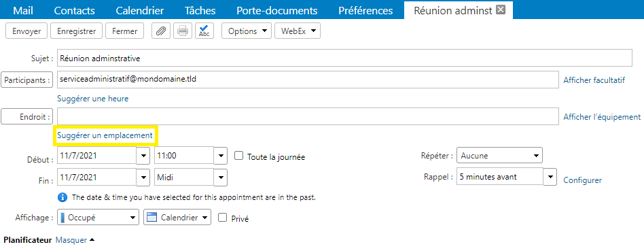The height and width of the screenshot is (251, 644).
Task: Open the Occupé display status dropdown
Action: pyautogui.click(x=98, y=218)
